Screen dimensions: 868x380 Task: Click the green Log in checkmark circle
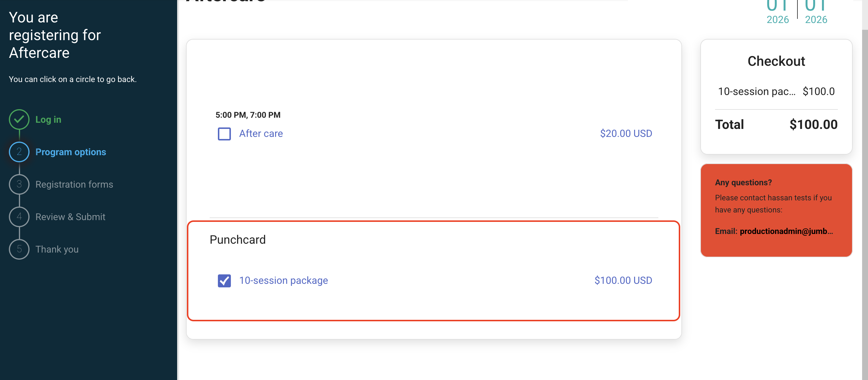[x=19, y=119]
